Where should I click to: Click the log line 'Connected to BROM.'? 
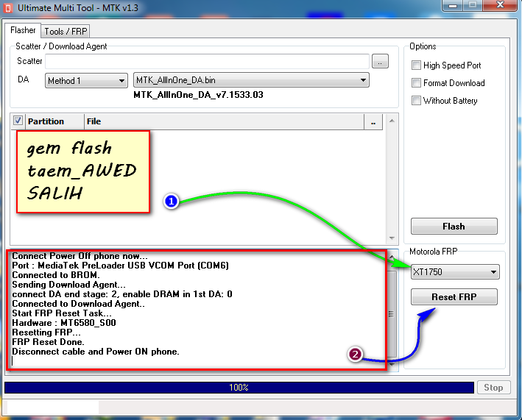56,275
